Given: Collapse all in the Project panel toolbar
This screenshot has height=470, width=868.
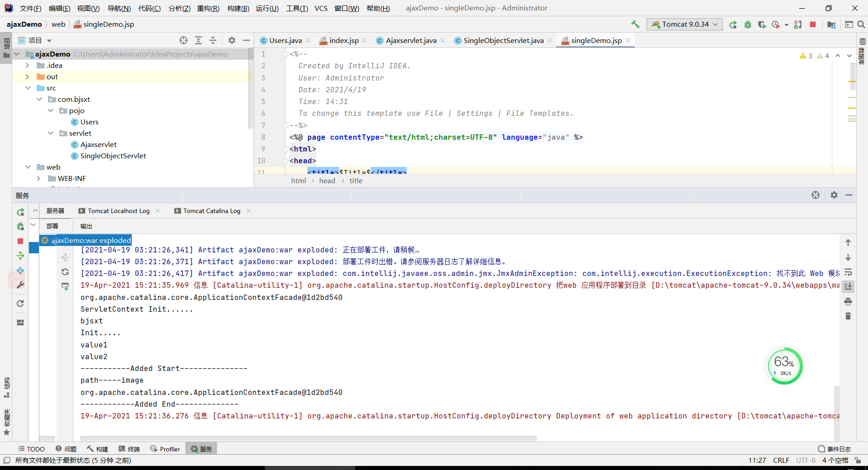Looking at the screenshot, I should click(213, 40).
